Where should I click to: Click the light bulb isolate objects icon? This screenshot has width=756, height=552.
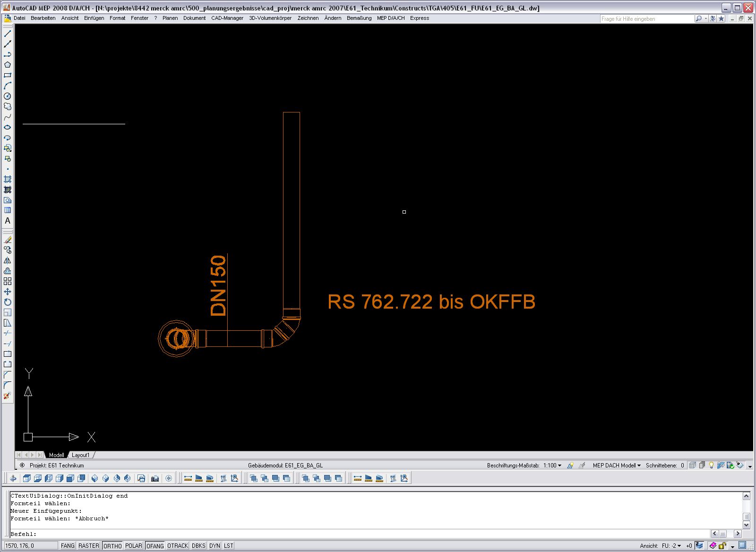tap(711, 466)
